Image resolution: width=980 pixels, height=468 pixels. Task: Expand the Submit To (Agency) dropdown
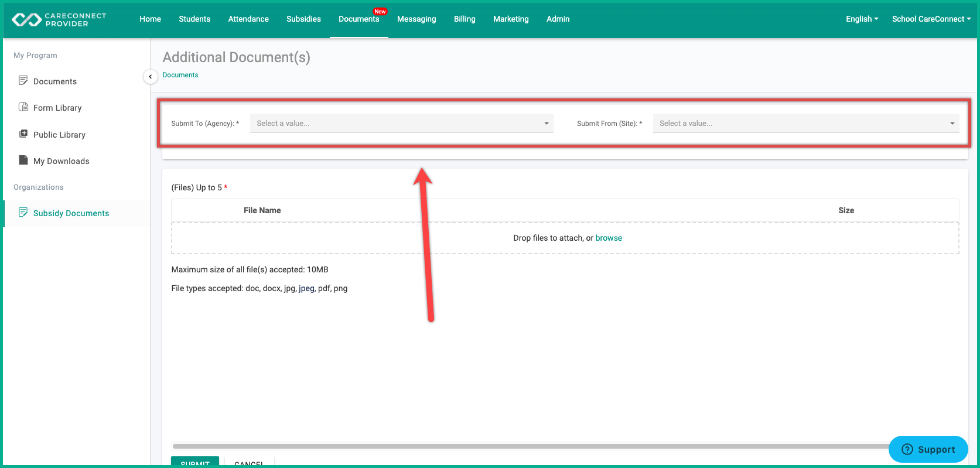tap(402, 123)
